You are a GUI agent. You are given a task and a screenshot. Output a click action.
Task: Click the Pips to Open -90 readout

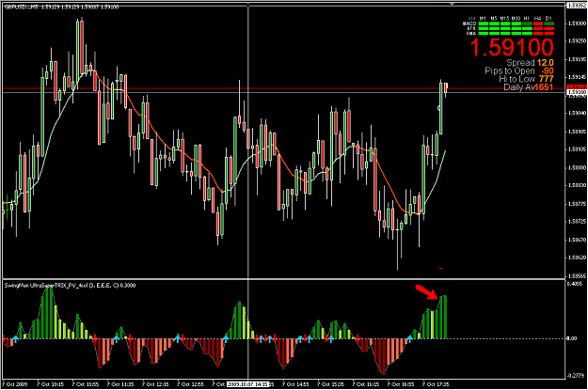(x=519, y=70)
